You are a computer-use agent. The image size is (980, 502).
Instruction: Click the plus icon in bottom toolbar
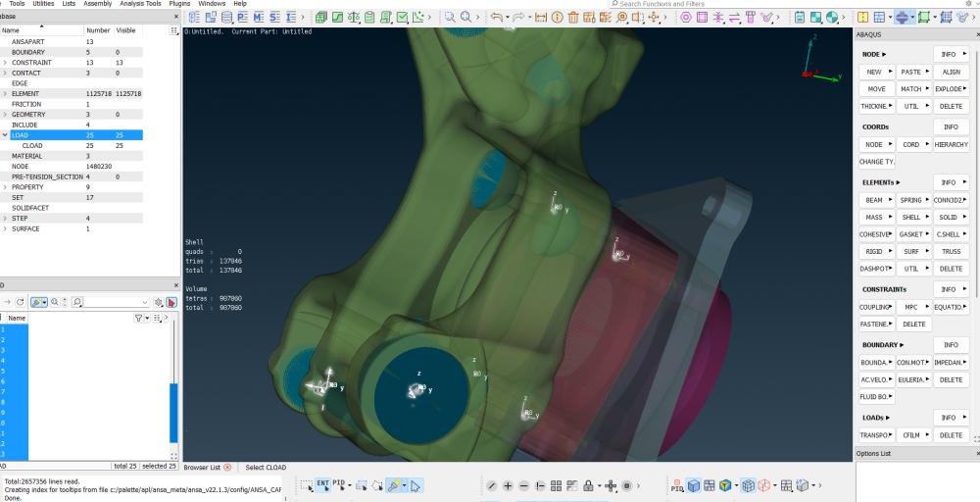click(x=508, y=486)
